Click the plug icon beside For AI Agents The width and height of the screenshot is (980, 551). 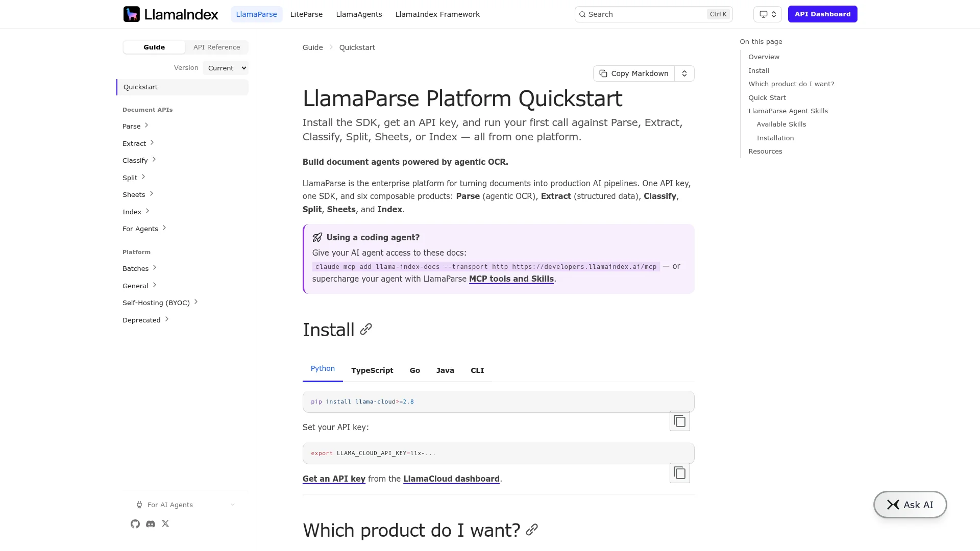pyautogui.click(x=139, y=505)
